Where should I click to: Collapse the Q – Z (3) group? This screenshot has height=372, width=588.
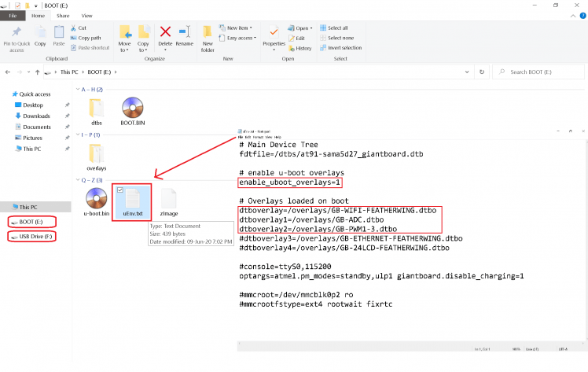click(78, 180)
